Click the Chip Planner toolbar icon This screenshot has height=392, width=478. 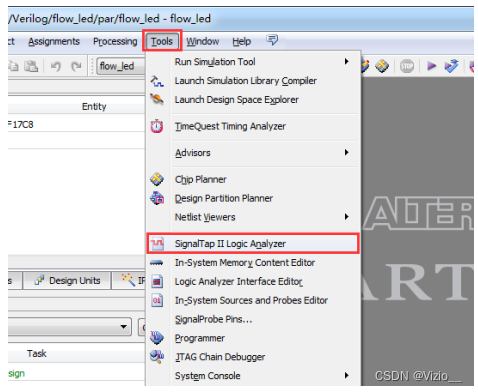[x=382, y=66]
